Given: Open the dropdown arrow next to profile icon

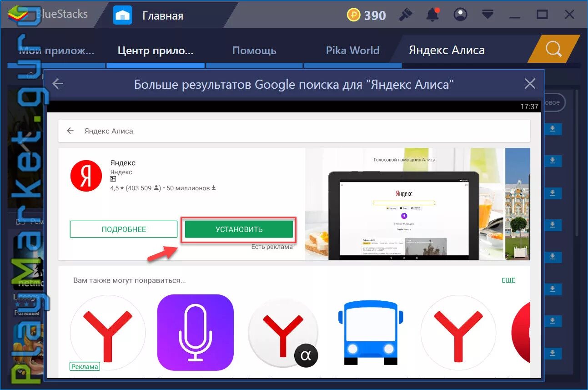Looking at the screenshot, I should (487, 15).
